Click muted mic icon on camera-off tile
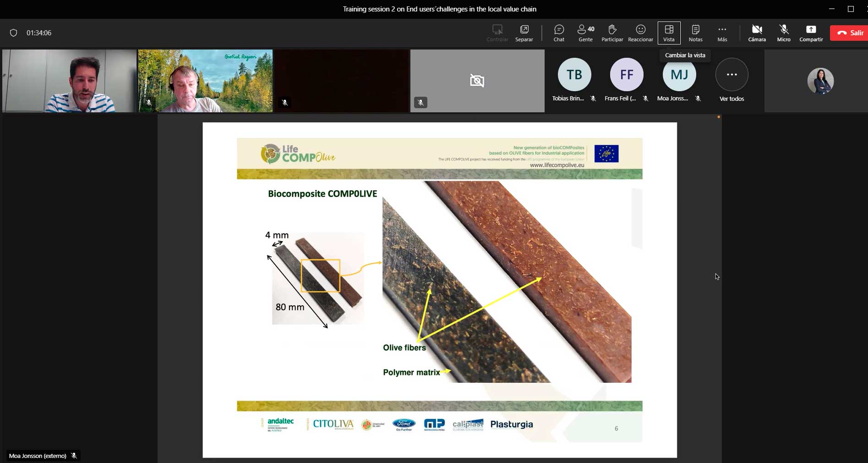 (x=420, y=103)
